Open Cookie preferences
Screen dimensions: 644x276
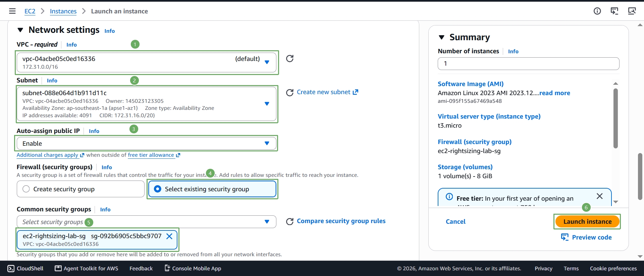coord(613,268)
